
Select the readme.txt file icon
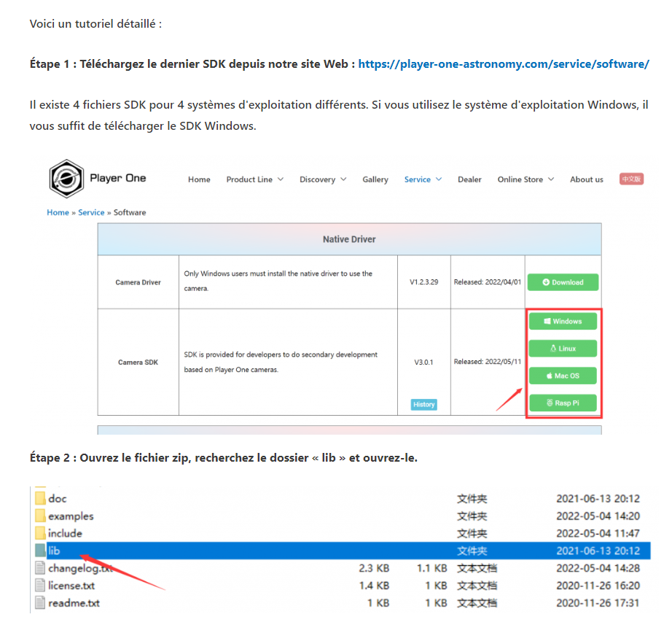[40, 603]
